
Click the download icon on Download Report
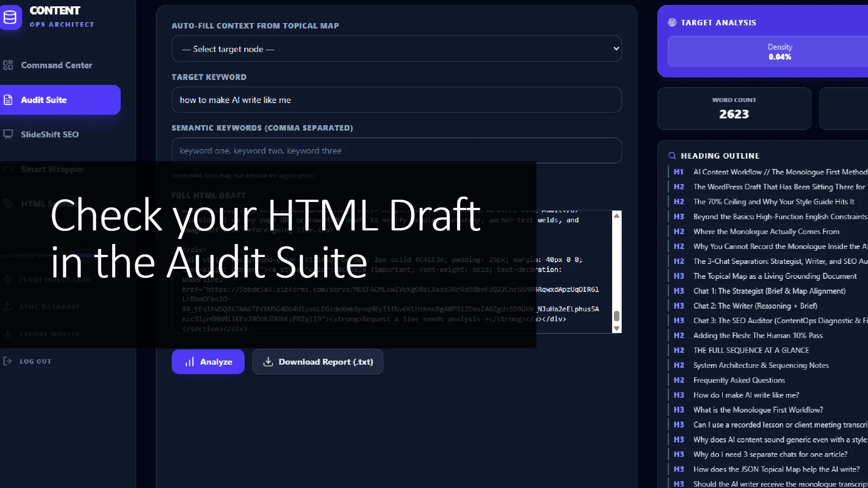[268, 361]
